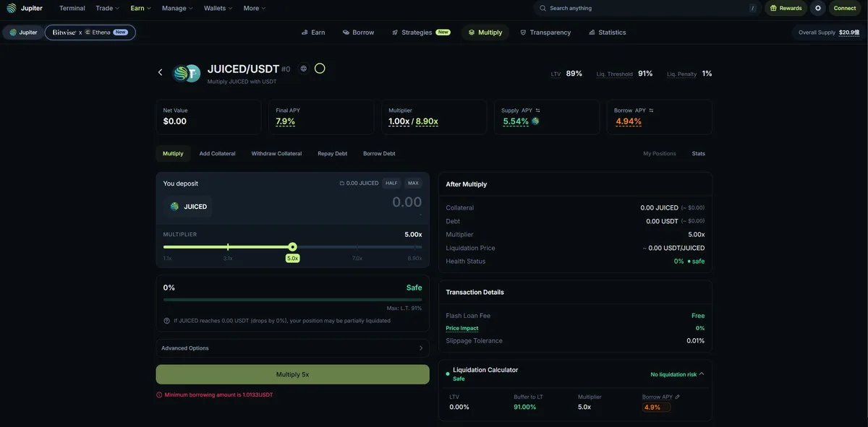Click the Statistics bar chart icon

coord(592,33)
